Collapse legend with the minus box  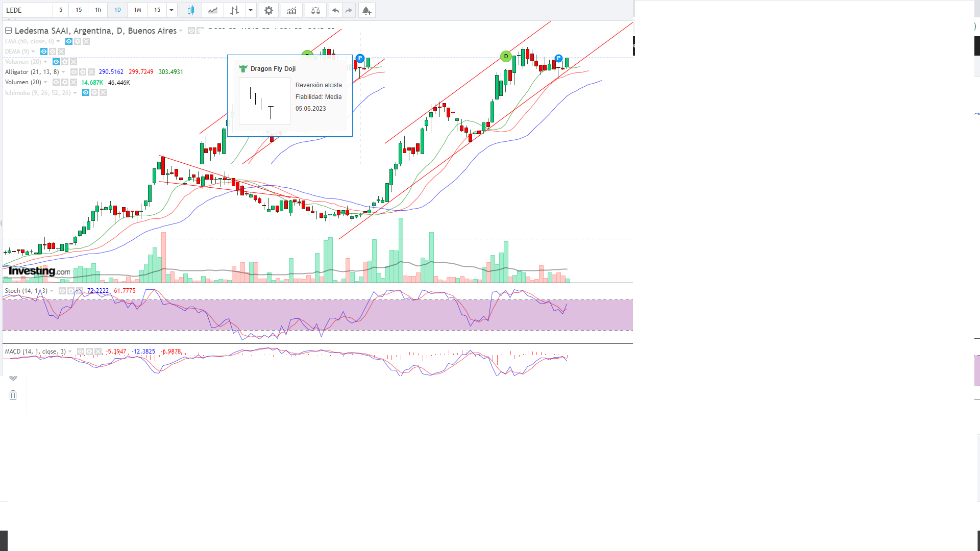point(8,31)
